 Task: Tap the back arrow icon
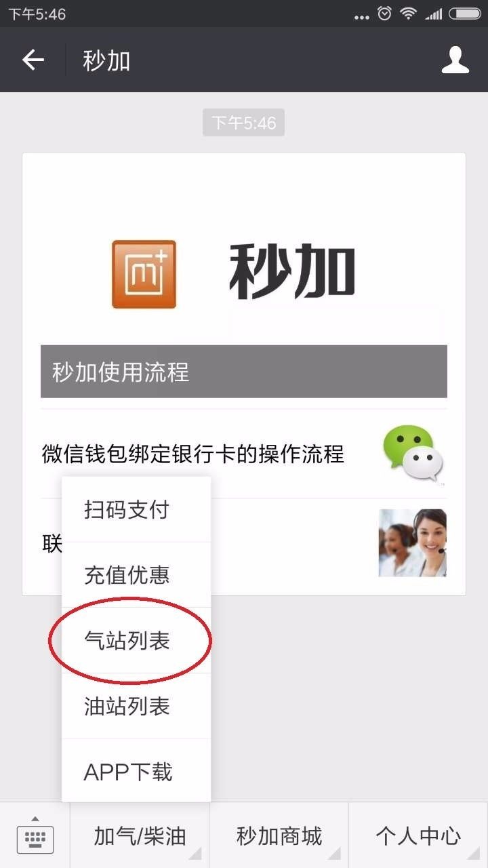(33, 60)
